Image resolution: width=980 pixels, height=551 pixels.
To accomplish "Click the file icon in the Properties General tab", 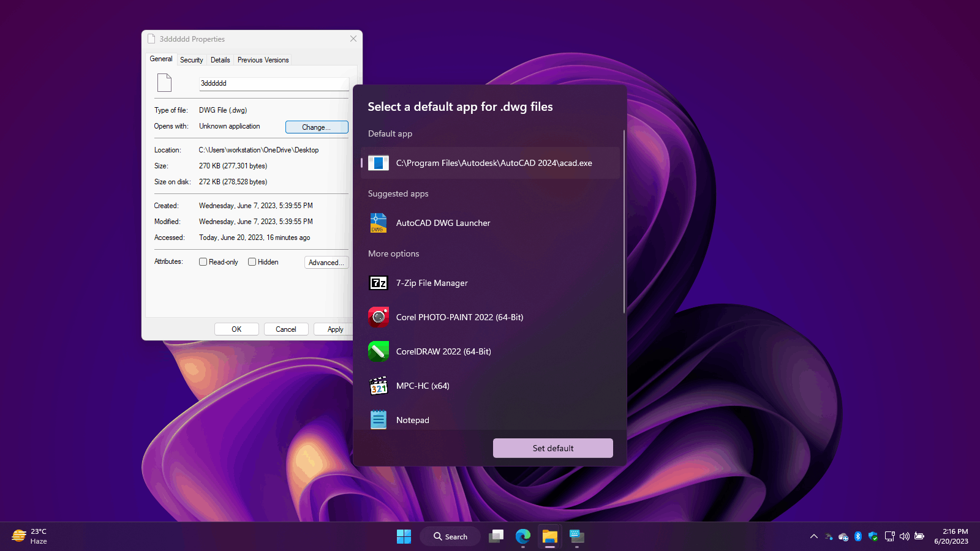I will click(164, 83).
